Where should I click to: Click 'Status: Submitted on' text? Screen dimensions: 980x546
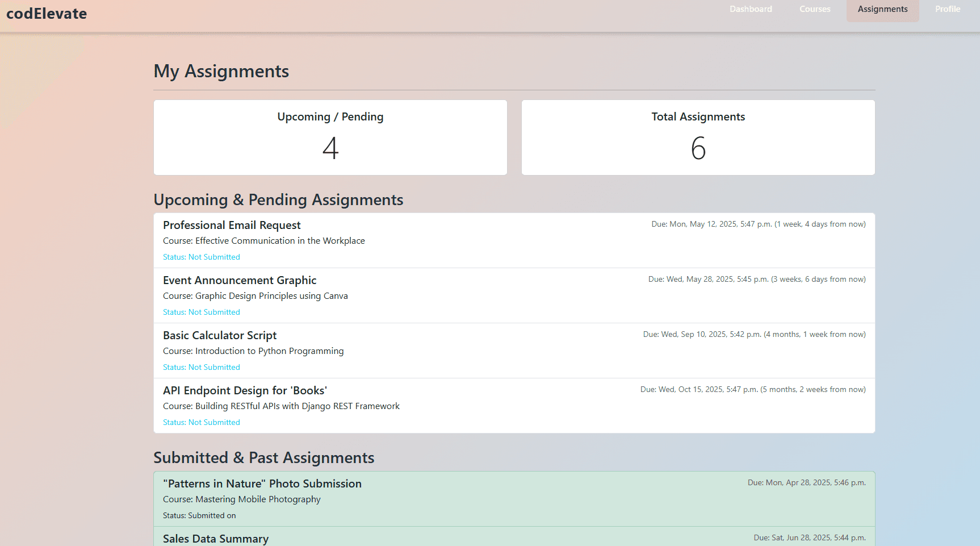(x=199, y=516)
